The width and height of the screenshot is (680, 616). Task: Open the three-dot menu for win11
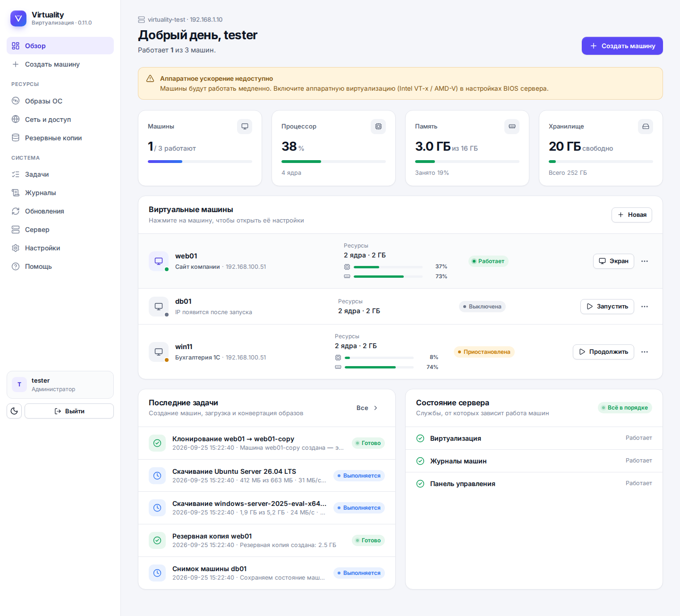[645, 352]
